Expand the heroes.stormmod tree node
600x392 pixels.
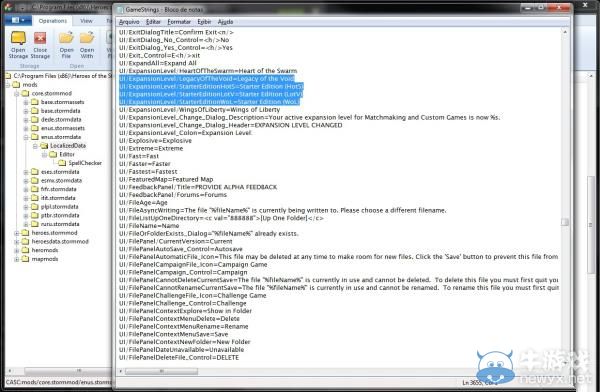(17, 233)
